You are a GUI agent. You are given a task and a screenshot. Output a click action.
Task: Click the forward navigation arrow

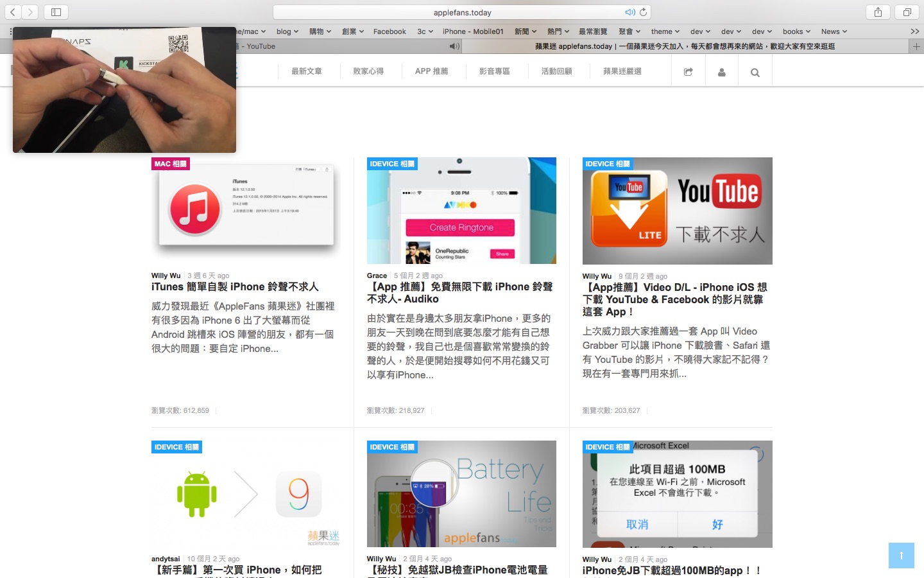tap(30, 12)
